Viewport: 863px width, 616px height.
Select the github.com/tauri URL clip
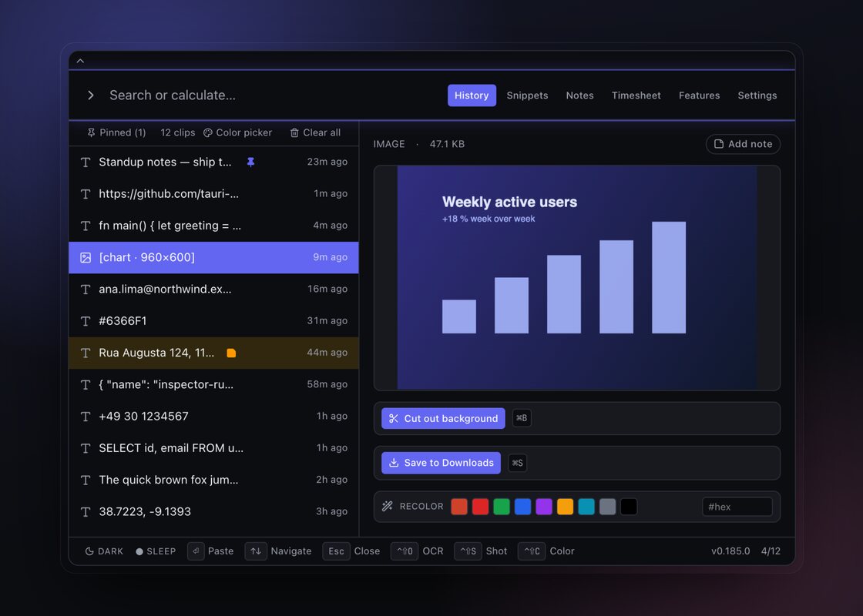pyautogui.click(x=213, y=193)
